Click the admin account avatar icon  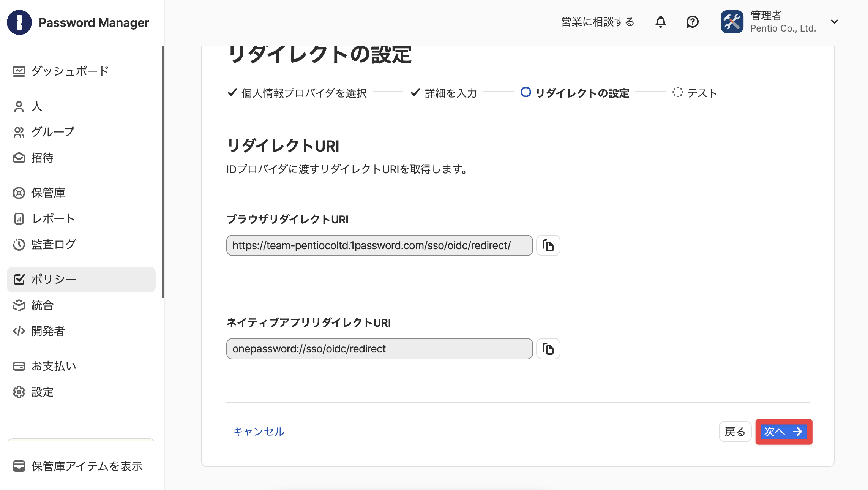click(x=732, y=22)
